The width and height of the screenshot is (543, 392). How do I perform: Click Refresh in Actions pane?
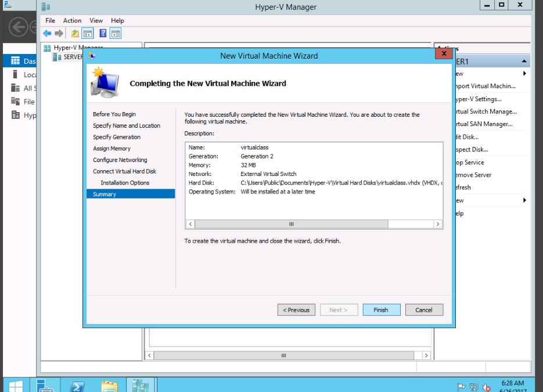pos(463,188)
